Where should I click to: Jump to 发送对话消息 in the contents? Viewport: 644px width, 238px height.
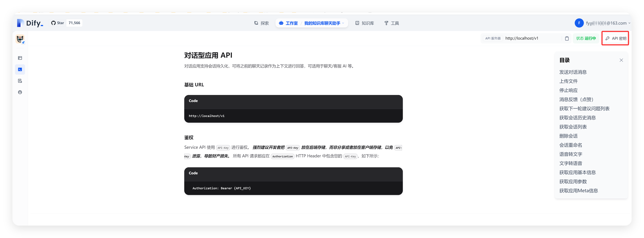[573, 72]
